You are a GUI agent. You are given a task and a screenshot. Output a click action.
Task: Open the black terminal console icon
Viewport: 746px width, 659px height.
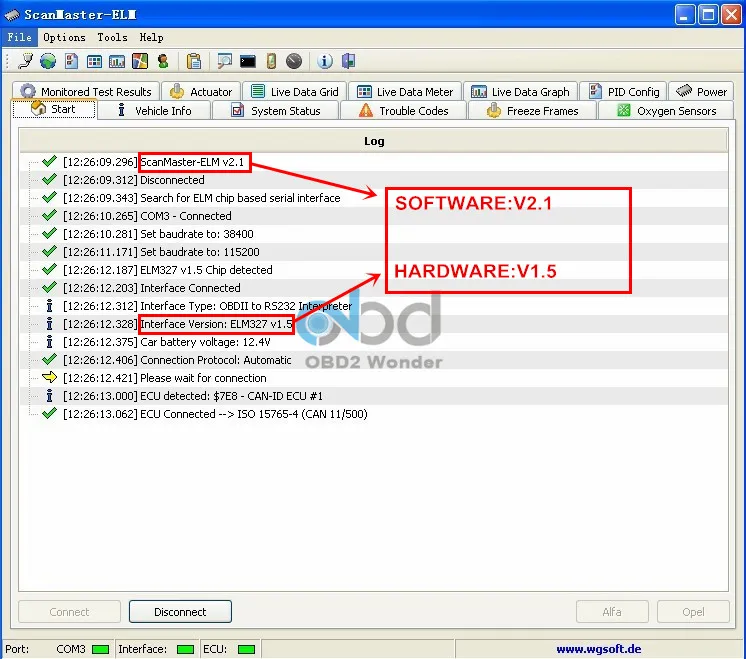pos(247,61)
